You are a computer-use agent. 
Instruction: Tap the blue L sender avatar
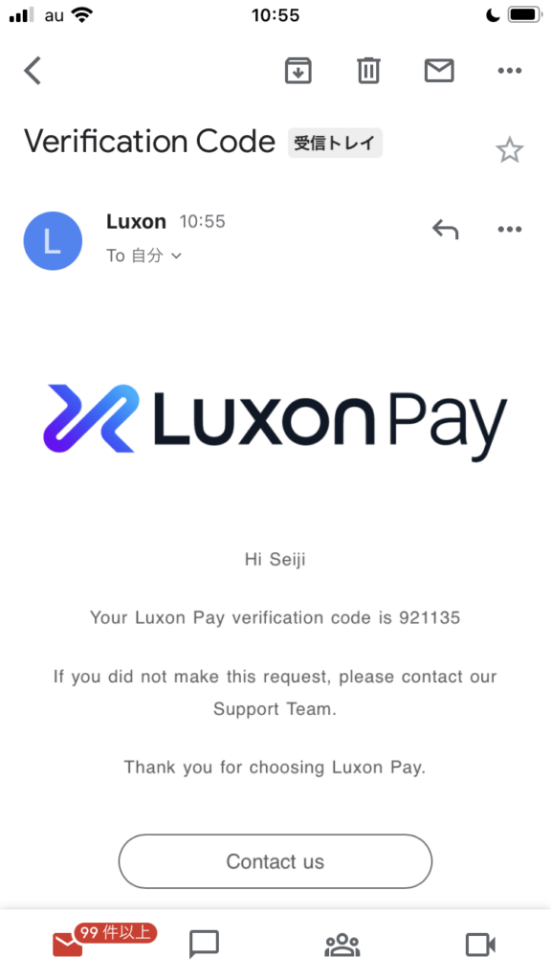[x=53, y=241]
